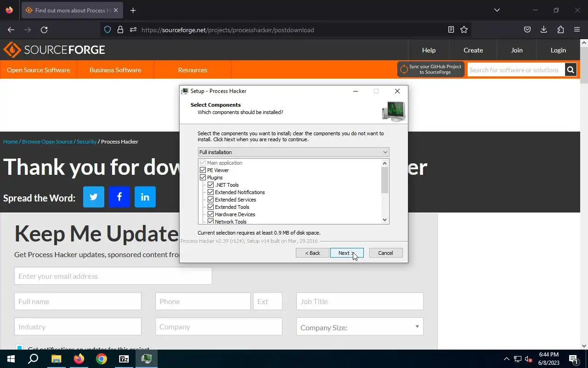This screenshot has height=368, width=588.
Task: Open the Create menu item
Action: tap(473, 50)
